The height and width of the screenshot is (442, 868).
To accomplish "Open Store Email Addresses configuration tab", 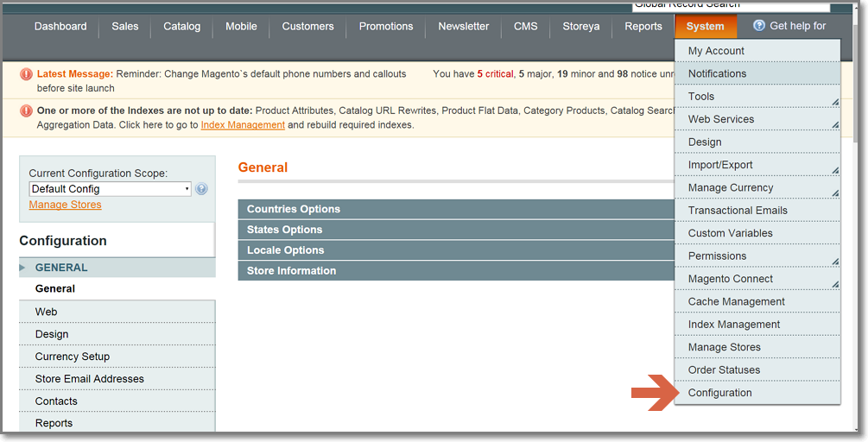I will pos(90,379).
